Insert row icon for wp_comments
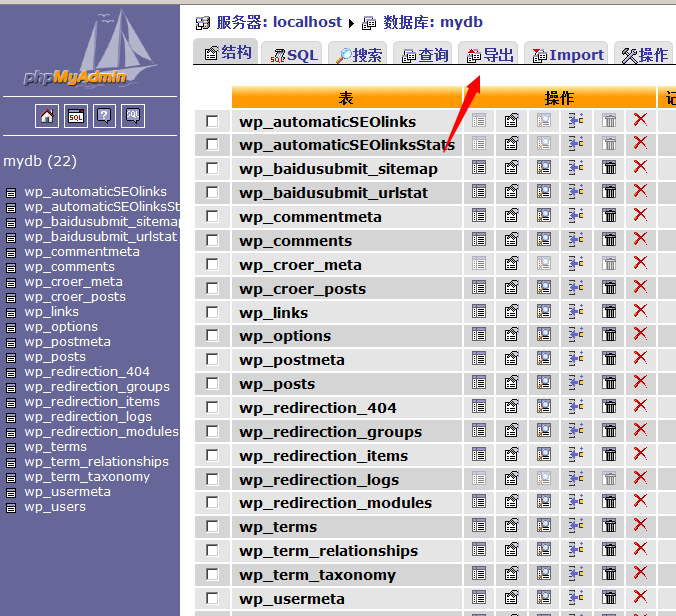676x616 pixels. 576,239
